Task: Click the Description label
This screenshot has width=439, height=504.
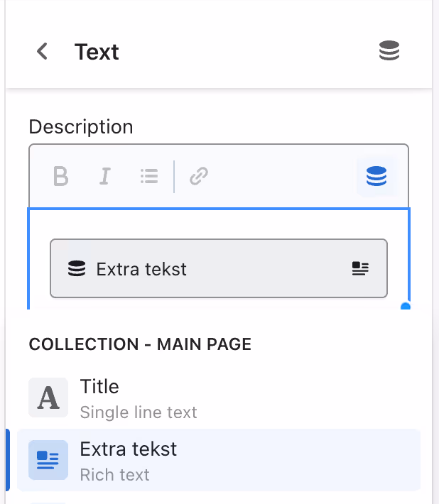Action: [x=81, y=126]
